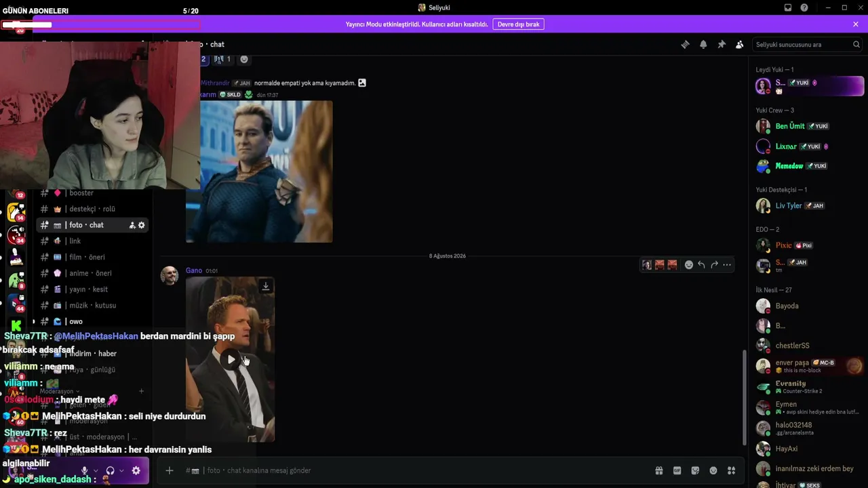Click the Seliyuki server search field
This screenshot has width=868, height=488.
click(808, 45)
